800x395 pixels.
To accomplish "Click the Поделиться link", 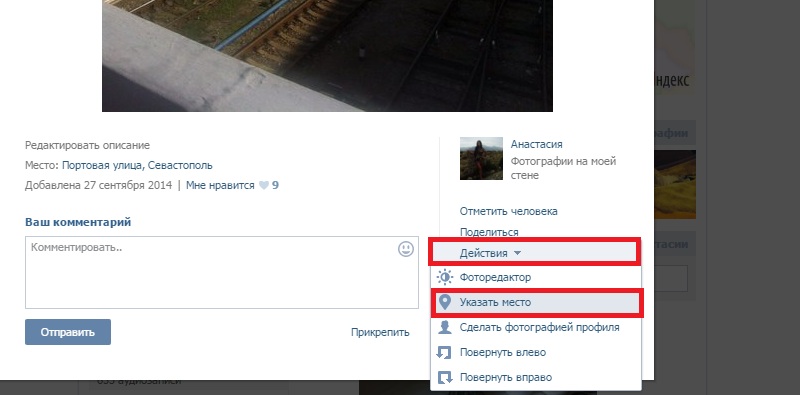I will (x=489, y=232).
